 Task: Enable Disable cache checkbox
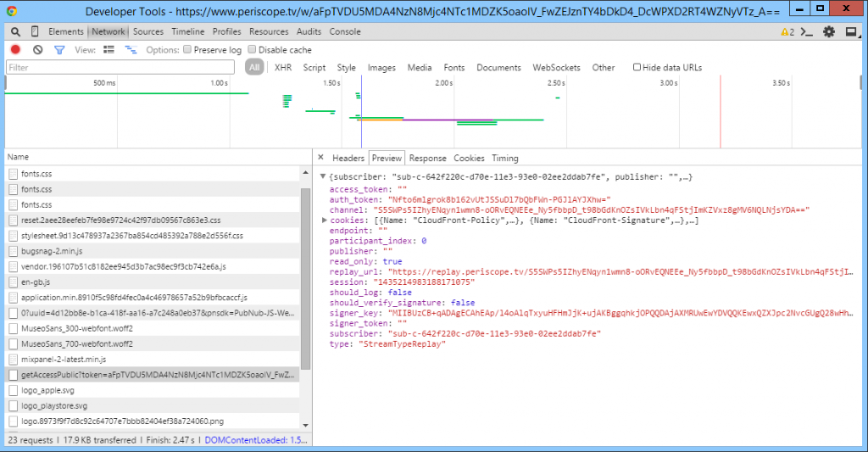click(253, 49)
